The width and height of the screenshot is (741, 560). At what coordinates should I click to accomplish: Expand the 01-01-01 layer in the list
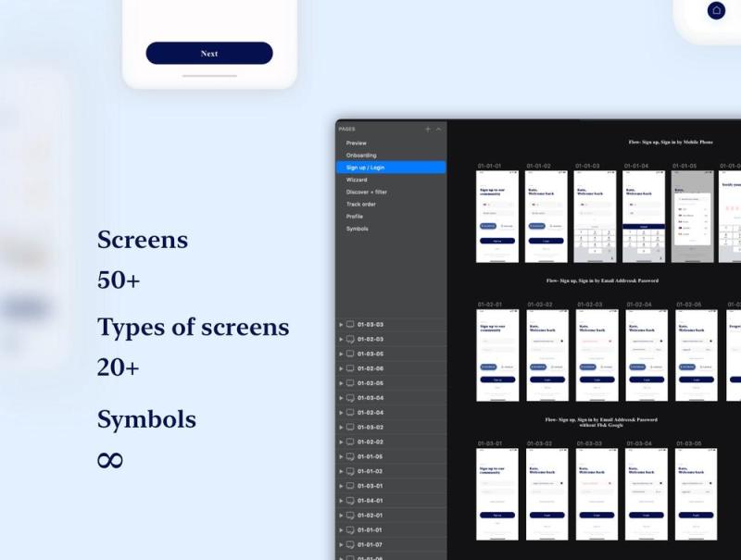340,529
